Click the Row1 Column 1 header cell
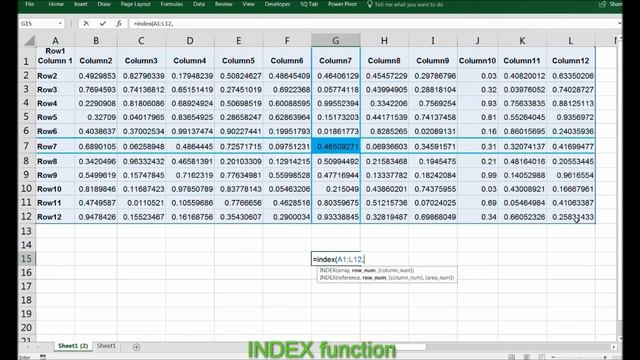Image resolution: width=640 pixels, height=360 pixels. click(x=55, y=58)
